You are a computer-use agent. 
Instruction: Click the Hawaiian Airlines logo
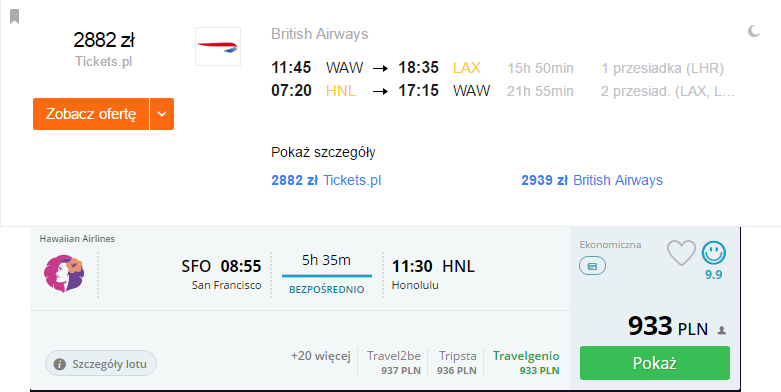[64, 273]
